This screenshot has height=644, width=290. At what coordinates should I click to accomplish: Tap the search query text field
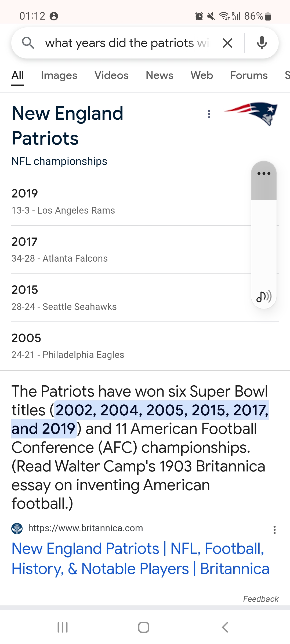coord(127,43)
